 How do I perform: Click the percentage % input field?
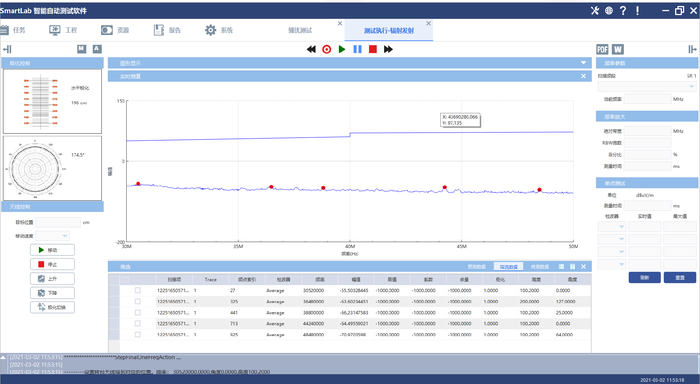click(648, 154)
